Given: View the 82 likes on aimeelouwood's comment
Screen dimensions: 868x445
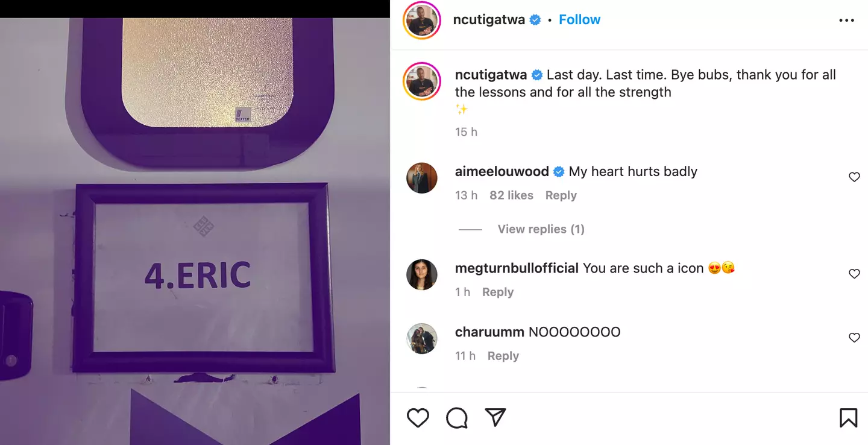Looking at the screenshot, I should 511,195.
